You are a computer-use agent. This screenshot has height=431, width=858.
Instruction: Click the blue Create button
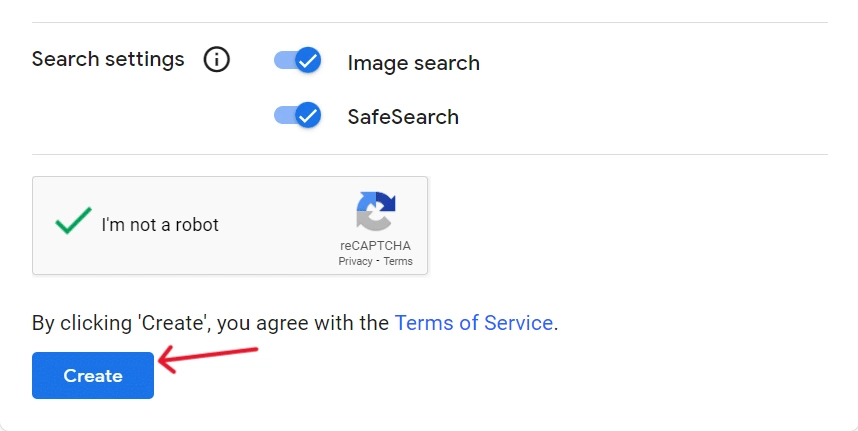(x=93, y=376)
